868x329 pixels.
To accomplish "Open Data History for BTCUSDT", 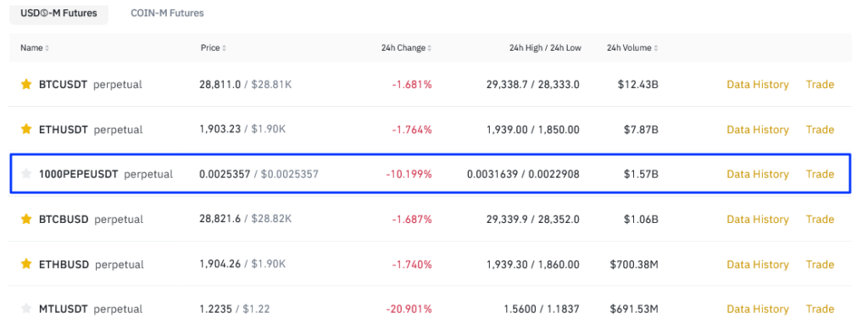I will [x=757, y=85].
